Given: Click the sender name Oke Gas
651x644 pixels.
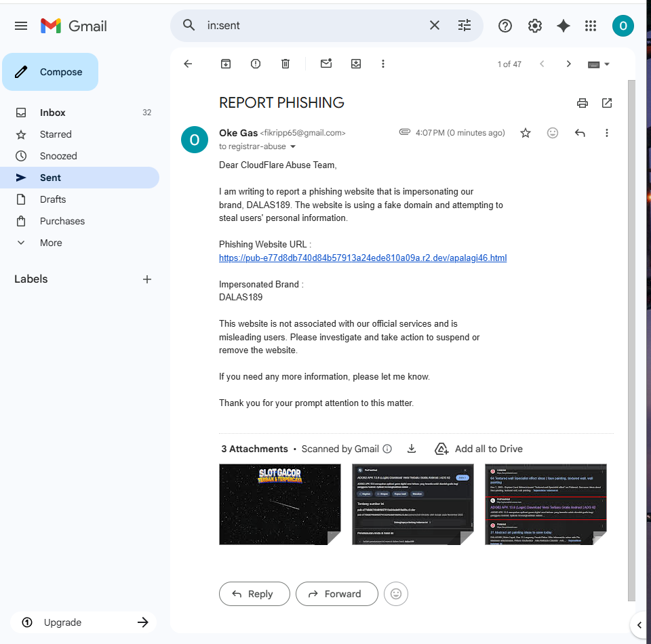Looking at the screenshot, I should tap(238, 133).
